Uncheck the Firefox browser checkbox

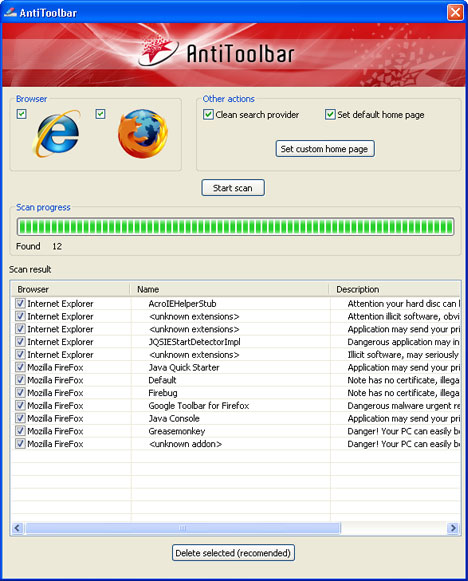click(100, 114)
